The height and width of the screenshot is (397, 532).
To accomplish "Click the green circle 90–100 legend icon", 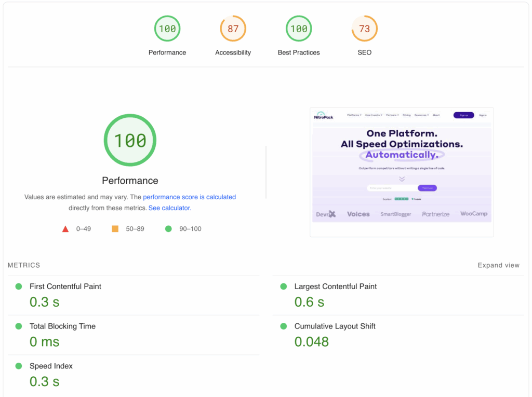I will pyautogui.click(x=168, y=228).
